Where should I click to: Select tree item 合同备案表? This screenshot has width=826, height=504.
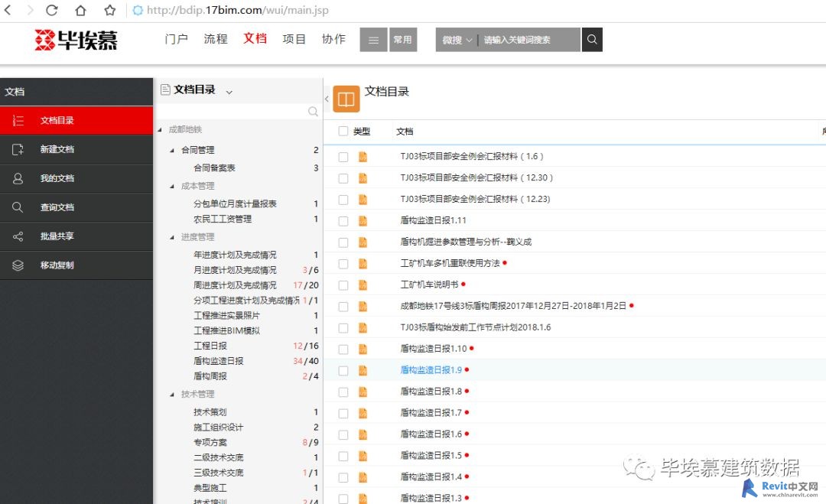[x=214, y=168]
